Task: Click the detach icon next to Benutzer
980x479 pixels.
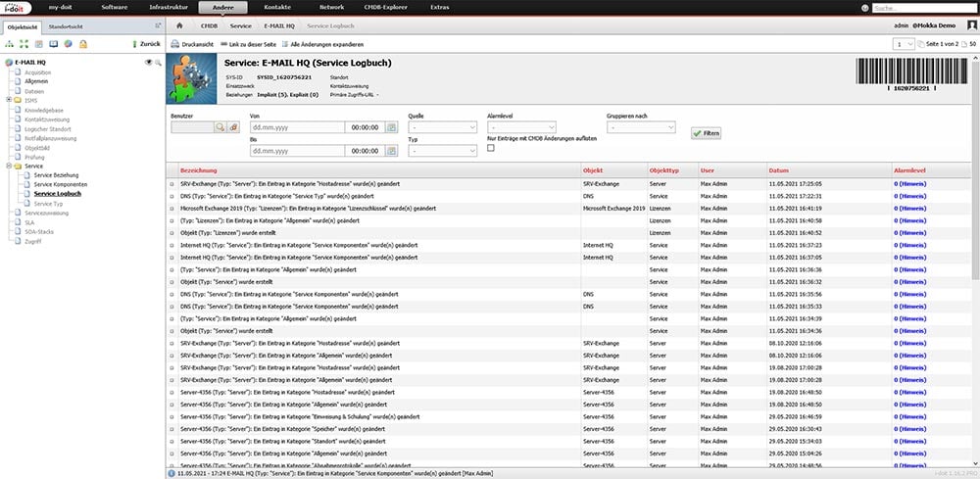Action: pyautogui.click(x=233, y=126)
